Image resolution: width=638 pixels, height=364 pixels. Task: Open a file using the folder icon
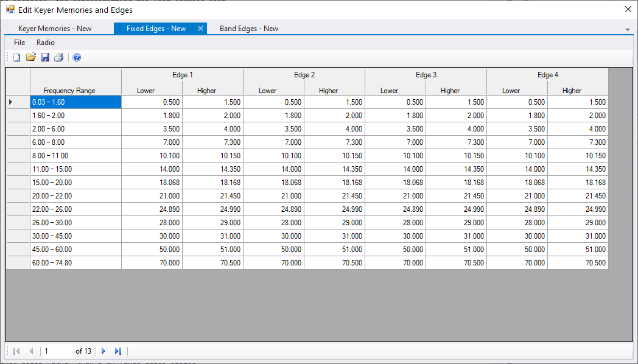click(x=31, y=57)
